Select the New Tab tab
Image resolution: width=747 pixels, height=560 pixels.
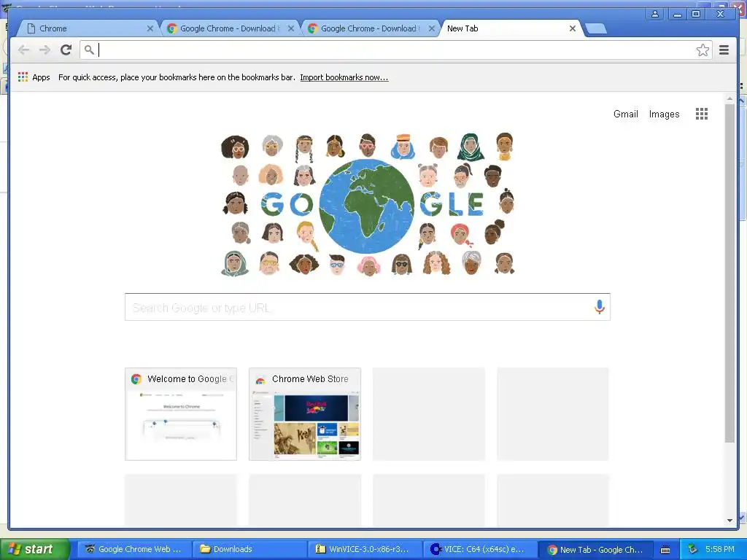(x=510, y=28)
